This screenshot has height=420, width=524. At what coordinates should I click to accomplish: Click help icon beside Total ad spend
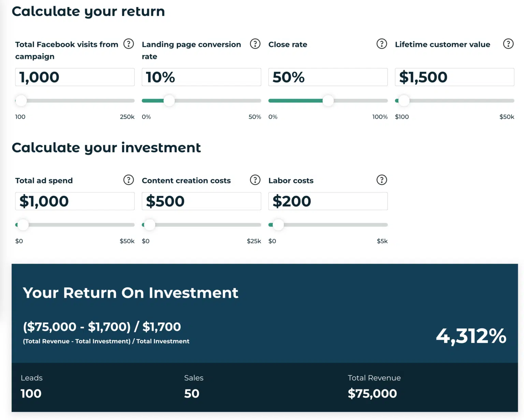tap(129, 180)
